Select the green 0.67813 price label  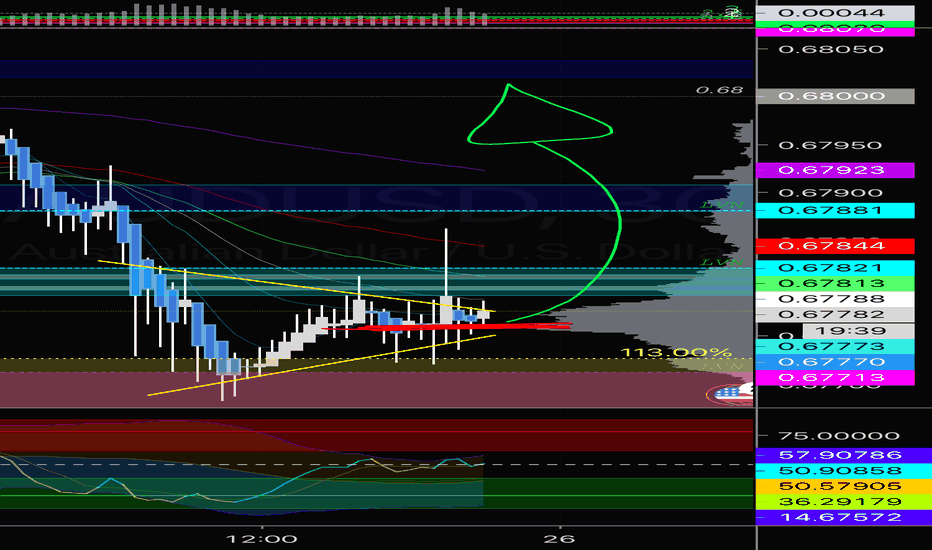click(835, 283)
